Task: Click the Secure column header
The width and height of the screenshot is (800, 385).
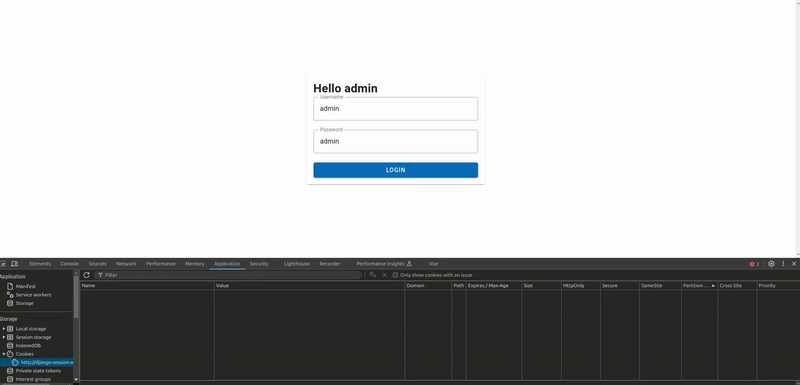Action: [619, 286]
